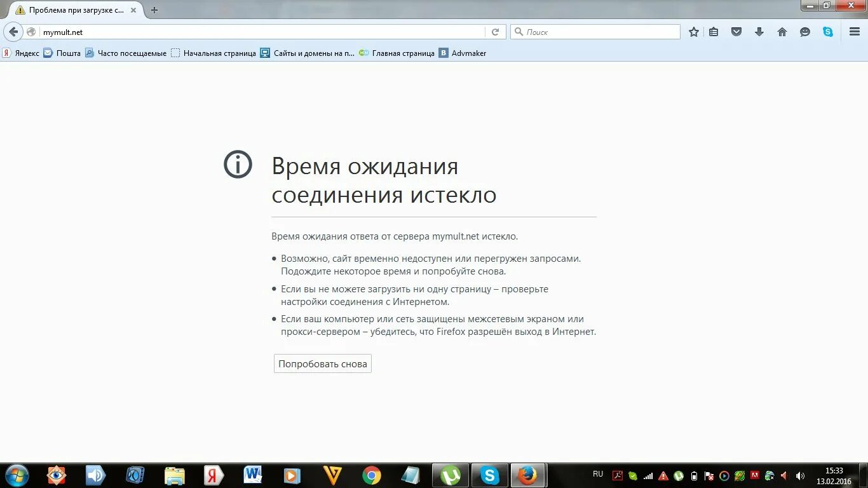
Task: Show bookmarks list icon beside the star
Action: [714, 32]
